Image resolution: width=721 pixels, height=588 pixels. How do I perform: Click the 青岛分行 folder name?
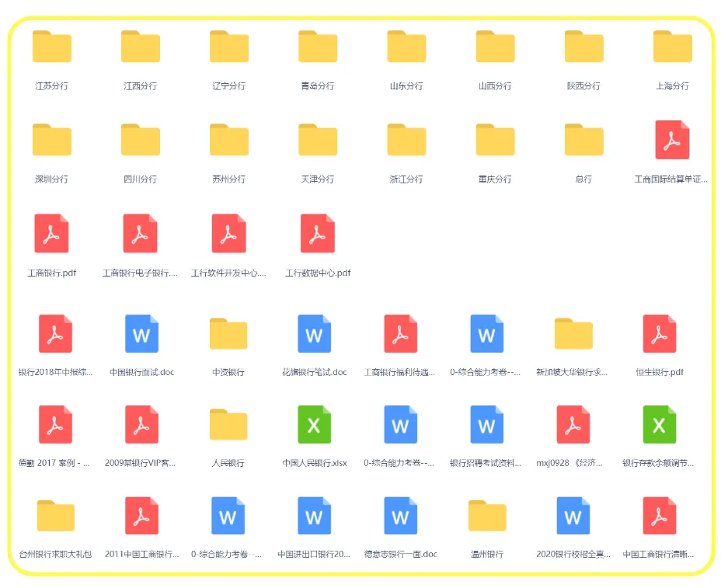tap(318, 86)
